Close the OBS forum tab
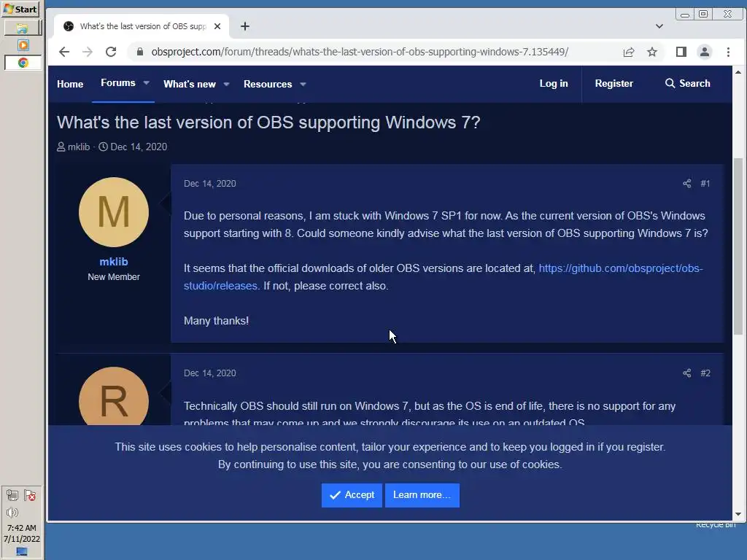 pyautogui.click(x=217, y=26)
